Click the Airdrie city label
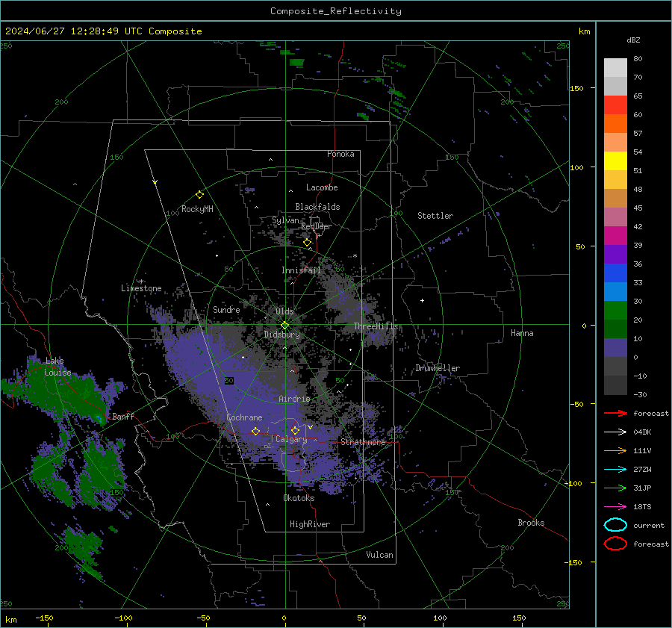 tap(294, 399)
